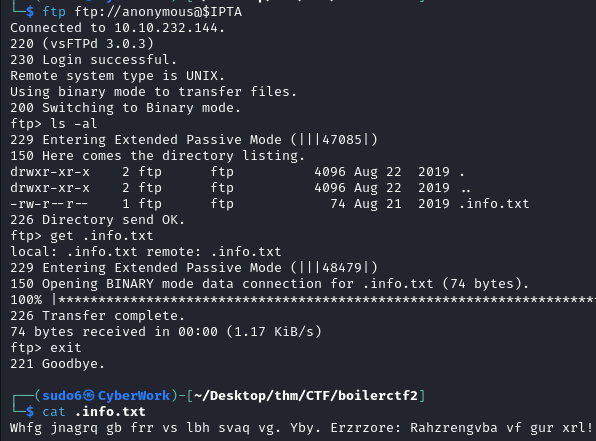
Task: Click the skull symbol in the prompt
Action: [89, 396]
